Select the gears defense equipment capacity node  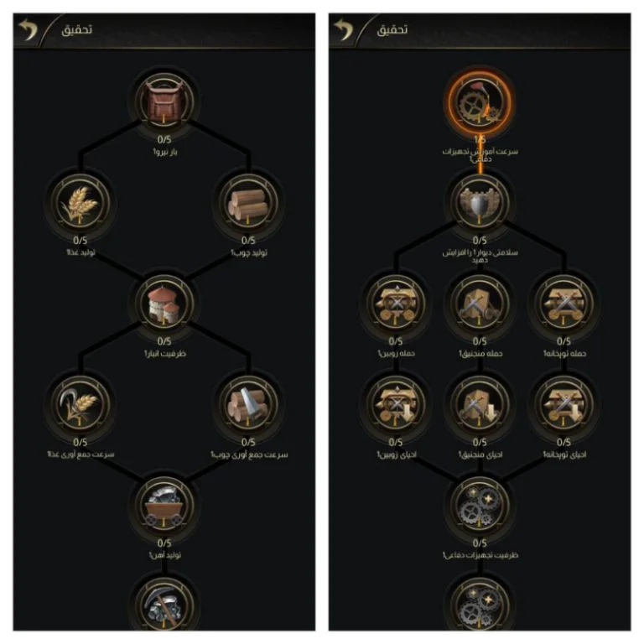[x=480, y=505]
